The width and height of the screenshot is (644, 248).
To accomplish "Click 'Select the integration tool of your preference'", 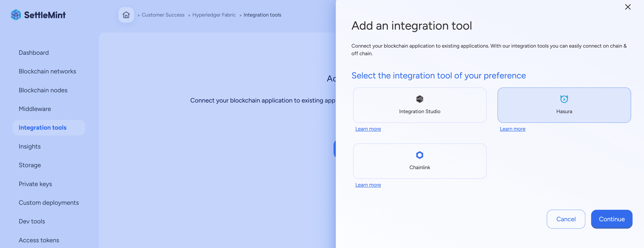I will point(439,76).
